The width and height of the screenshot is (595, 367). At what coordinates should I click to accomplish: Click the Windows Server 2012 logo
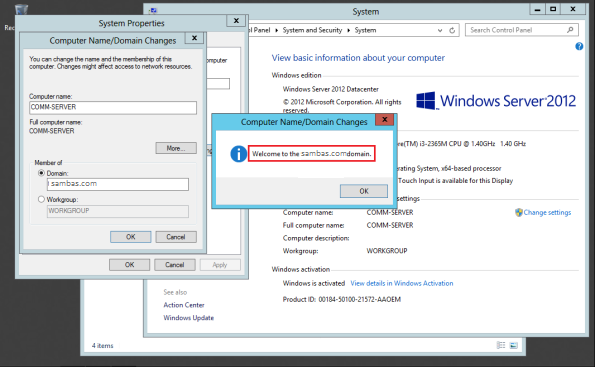[496, 101]
